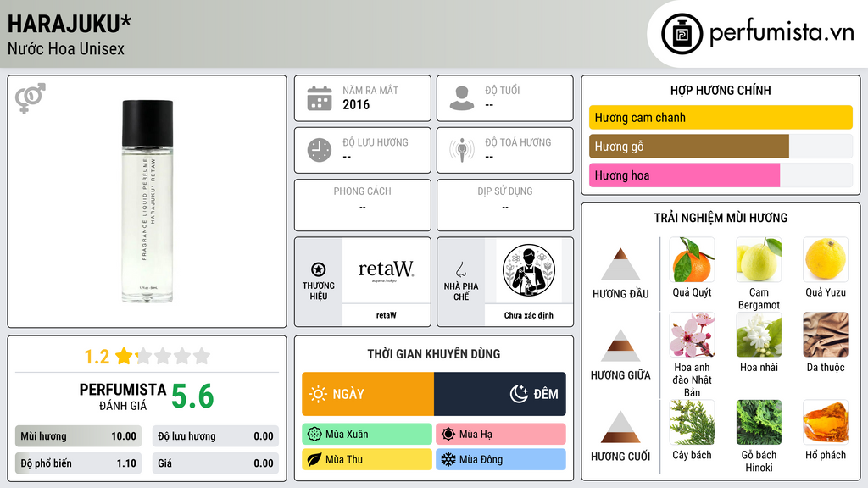This screenshot has width=868, height=488.
Task: Click the sun icon in Mùa Hạ
Action: [448, 435]
